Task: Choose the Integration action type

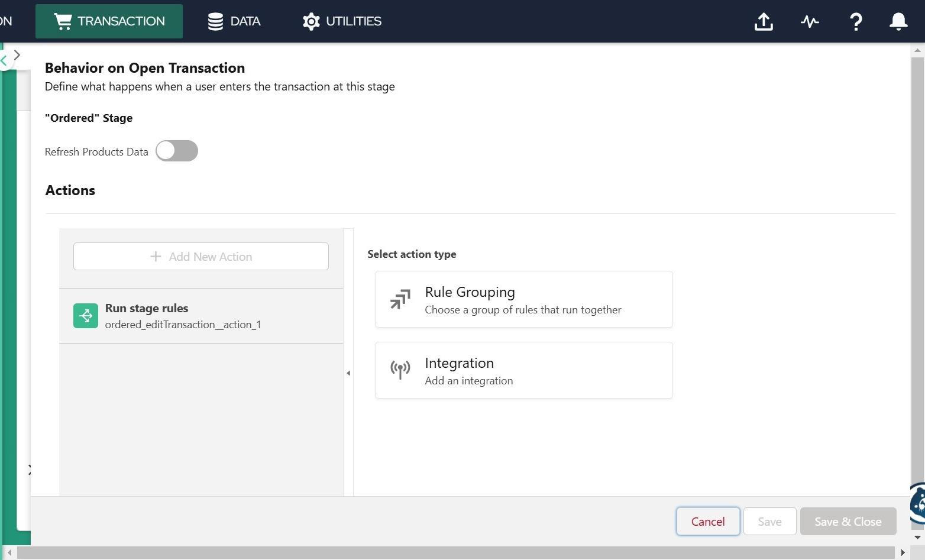Action: coord(524,370)
